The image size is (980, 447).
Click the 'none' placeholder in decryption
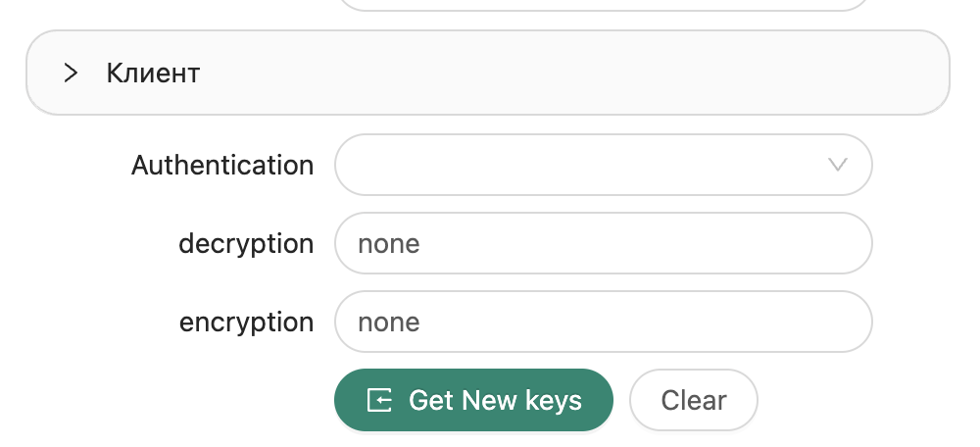coord(389,243)
